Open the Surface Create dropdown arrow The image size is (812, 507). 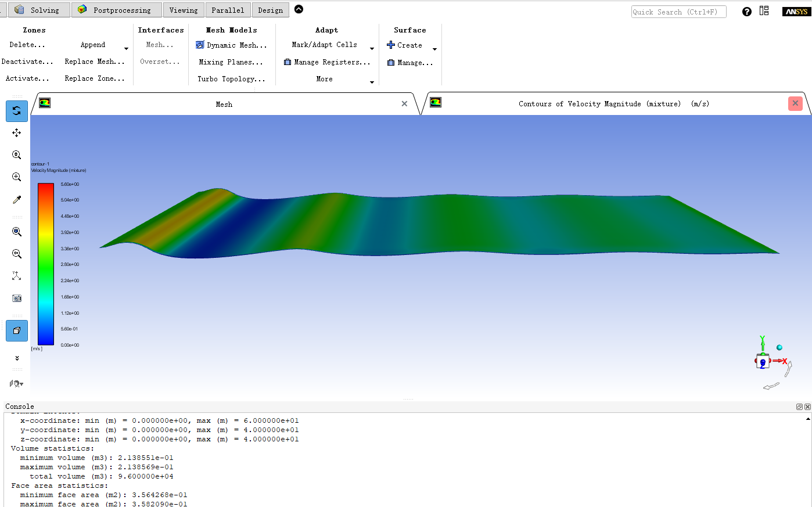click(434, 49)
